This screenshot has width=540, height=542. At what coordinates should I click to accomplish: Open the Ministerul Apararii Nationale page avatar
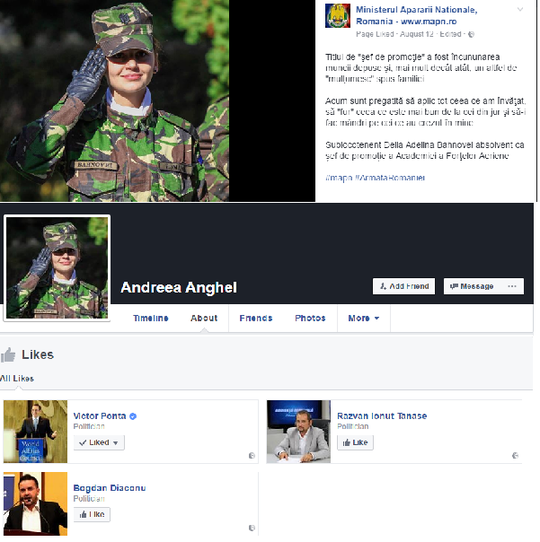(337, 16)
